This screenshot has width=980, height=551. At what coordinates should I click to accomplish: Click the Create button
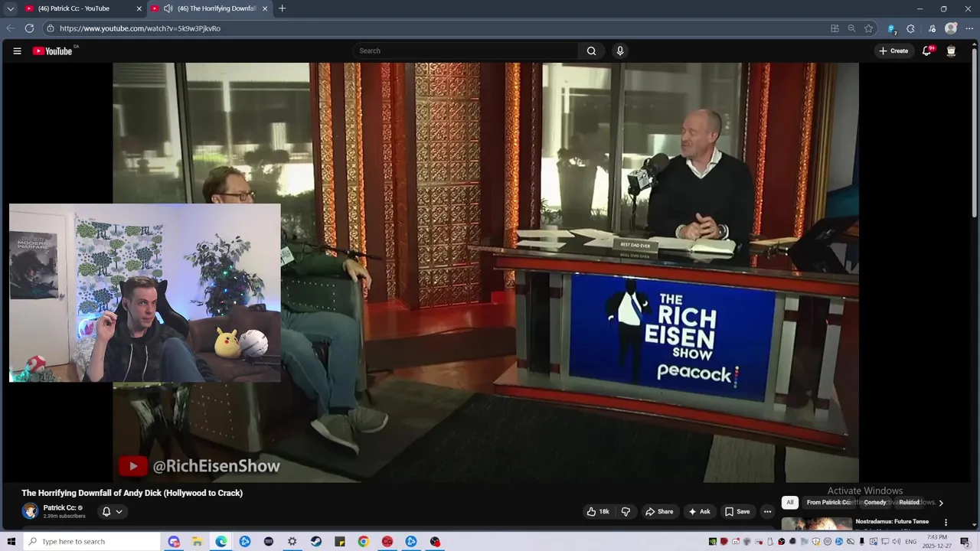[893, 51]
